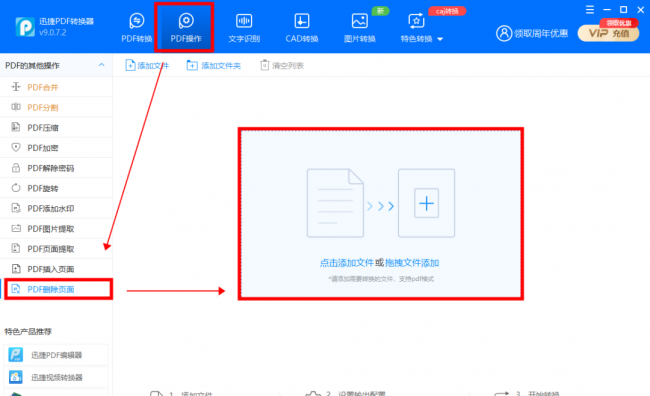
Task: Click the plus icon in the drop area
Action: 427,203
